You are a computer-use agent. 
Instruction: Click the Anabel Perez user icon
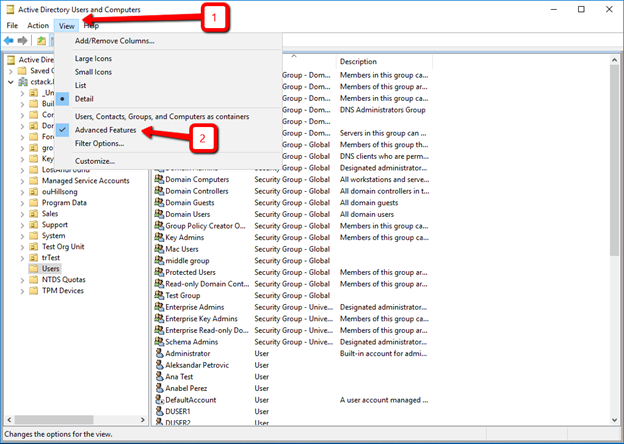[159, 388]
